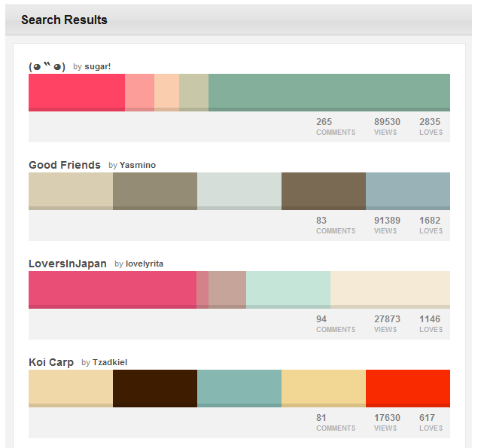The height and width of the screenshot is (448, 478).
Task: Select the pale gray swatch in Good Friends
Action: point(239,191)
